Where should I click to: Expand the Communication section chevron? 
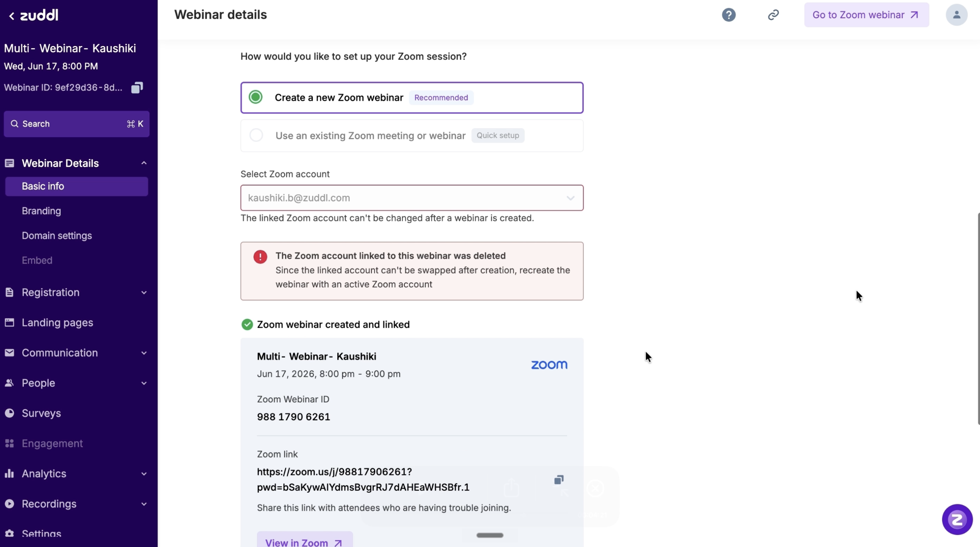pos(144,353)
